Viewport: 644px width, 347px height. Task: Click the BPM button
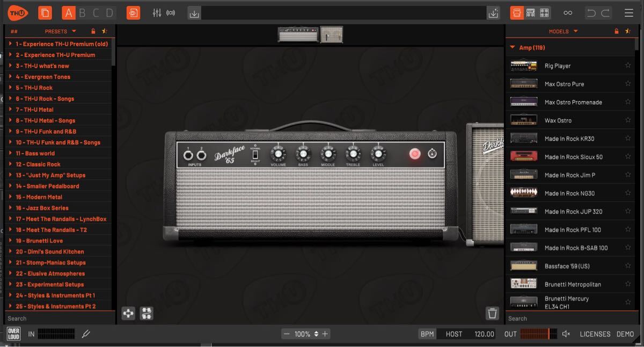(427, 334)
